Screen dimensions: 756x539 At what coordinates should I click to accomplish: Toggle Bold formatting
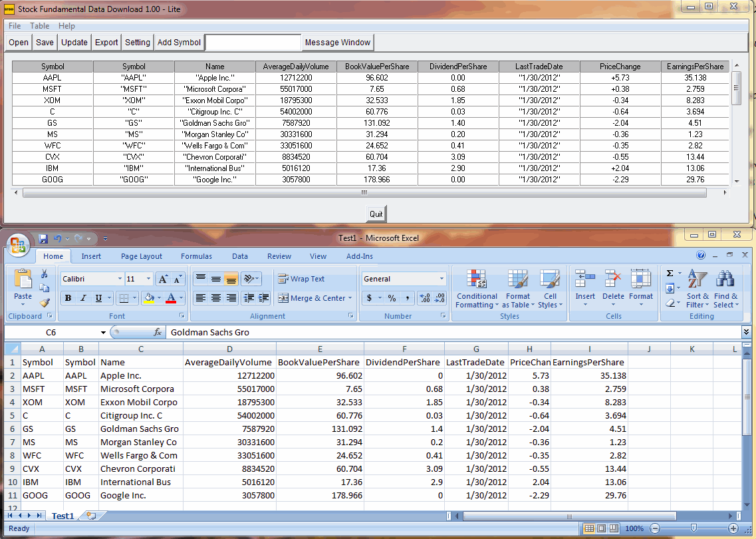point(68,298)
